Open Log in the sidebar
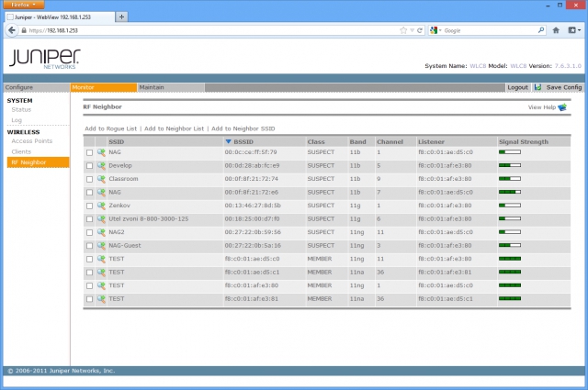The width and height of the screenshot is (588, 390). pyautogui.click(x=17, y=120)
